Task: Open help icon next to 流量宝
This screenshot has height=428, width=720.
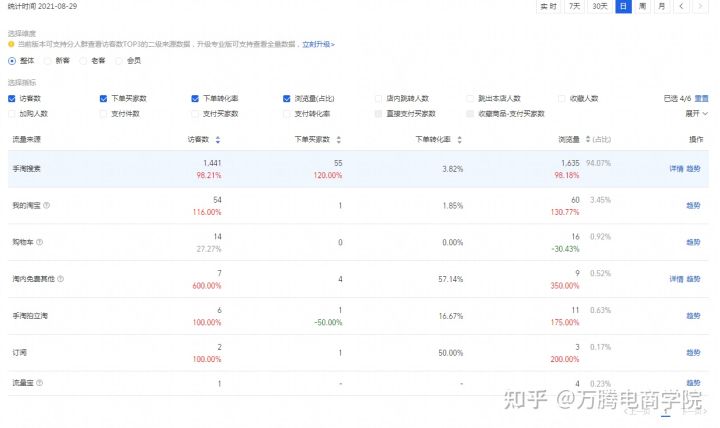Action: point(39,383)
